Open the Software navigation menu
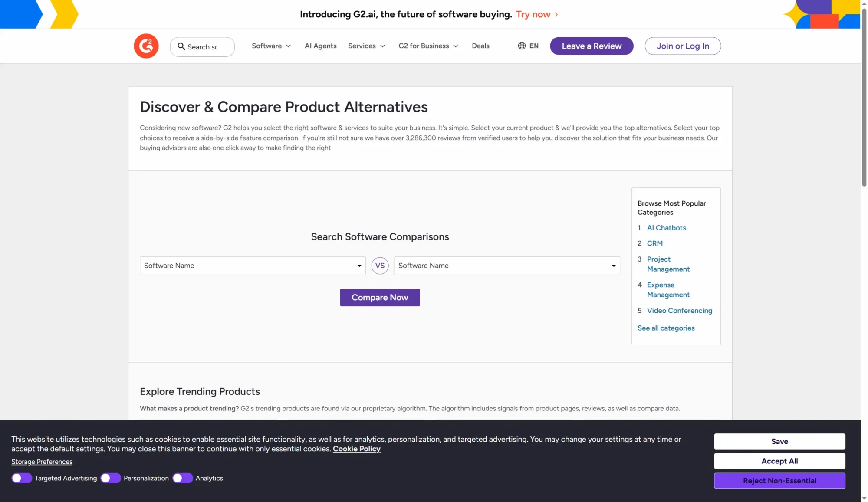 pyautogui.click(x=271, y=46)
